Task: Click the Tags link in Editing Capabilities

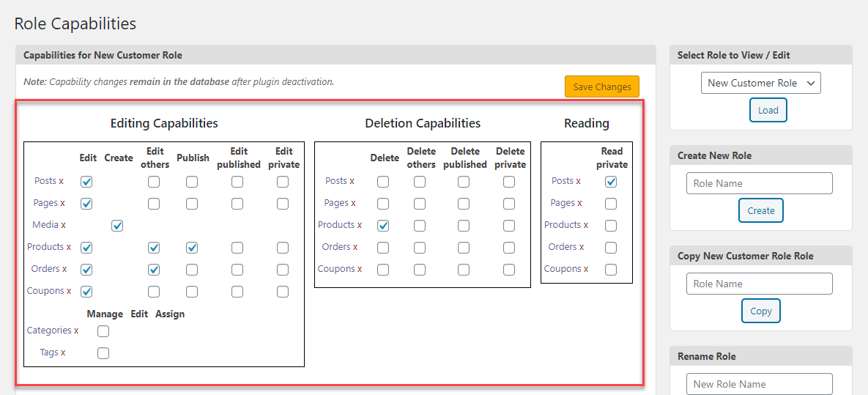Action: click(x=49, y=352)
